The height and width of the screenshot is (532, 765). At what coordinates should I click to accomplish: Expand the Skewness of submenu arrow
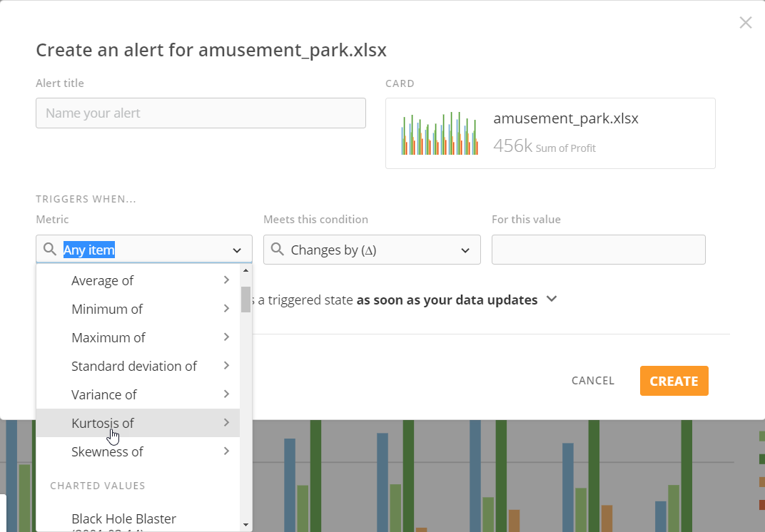click(x=226, y=451)
